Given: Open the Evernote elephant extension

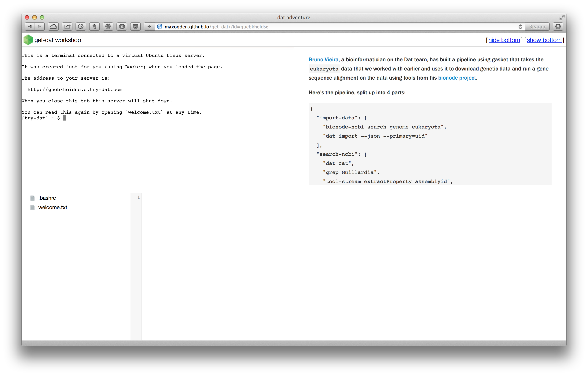Looking at the screenshot, I should pos(94,27).
